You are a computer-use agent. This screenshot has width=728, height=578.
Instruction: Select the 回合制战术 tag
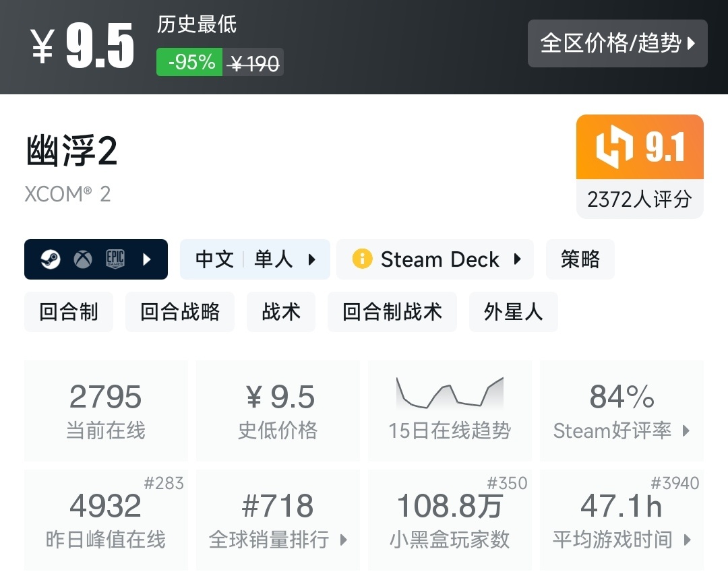coord(392,311)
